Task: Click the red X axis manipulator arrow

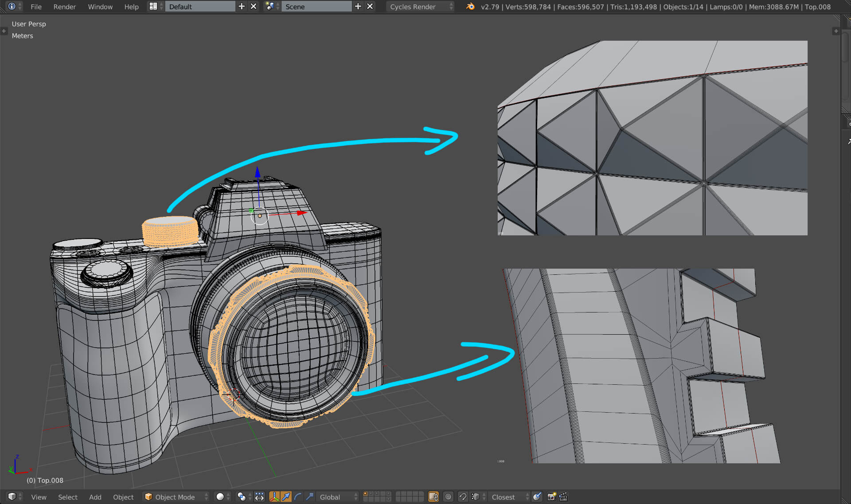Action: pos(302,213)
